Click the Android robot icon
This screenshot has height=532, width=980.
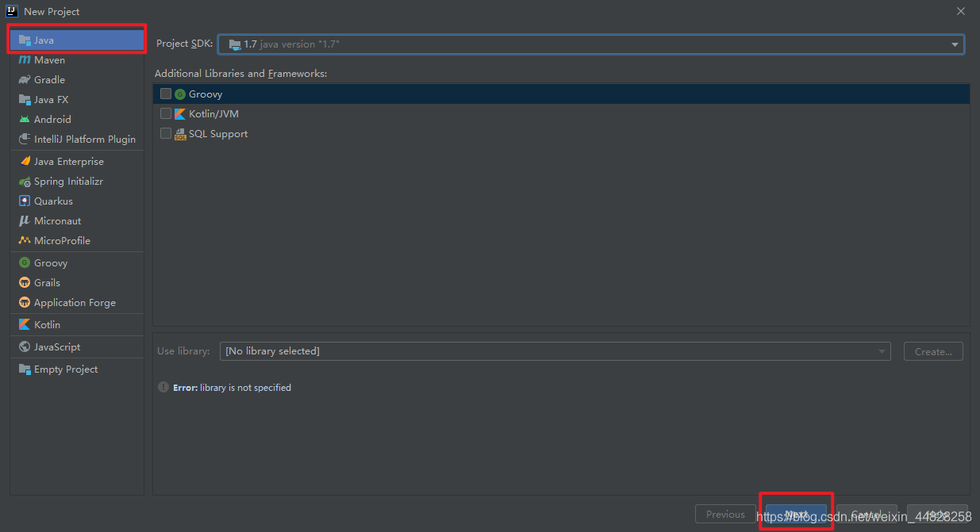coord(25,120)
